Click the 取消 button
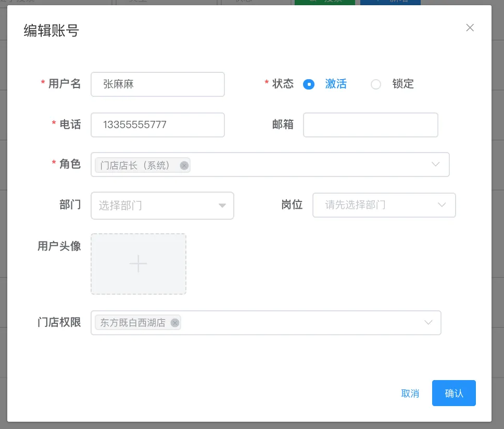 point(410,393)
